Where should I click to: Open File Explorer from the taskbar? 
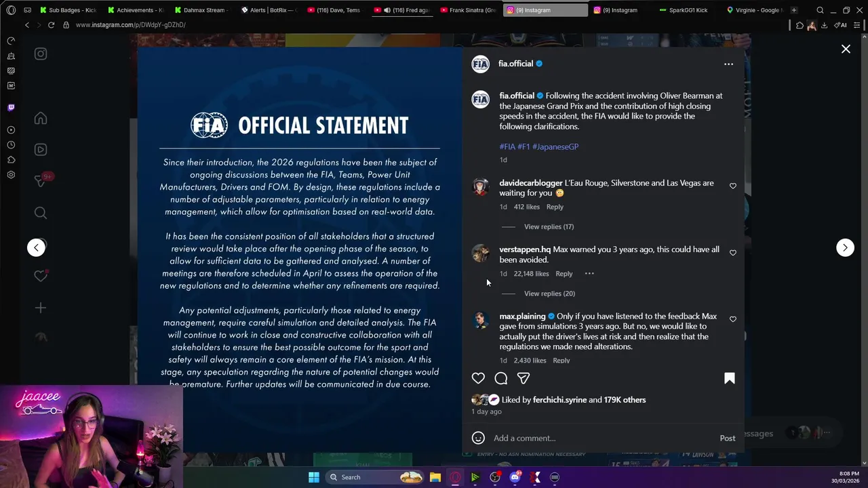coord(435,477)
